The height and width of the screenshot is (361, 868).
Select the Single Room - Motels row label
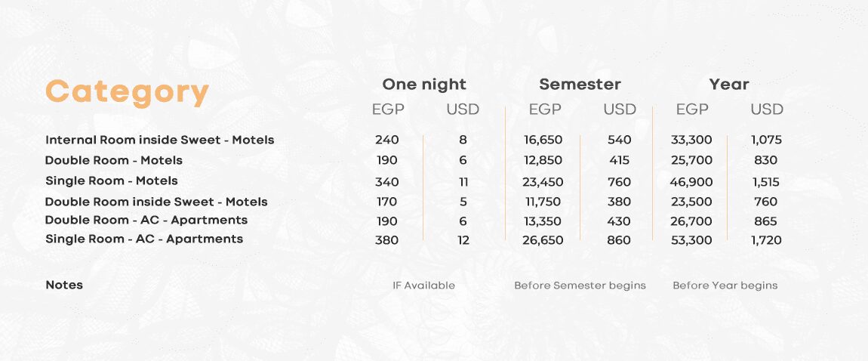pyautogui.click(x=112, y=180)
